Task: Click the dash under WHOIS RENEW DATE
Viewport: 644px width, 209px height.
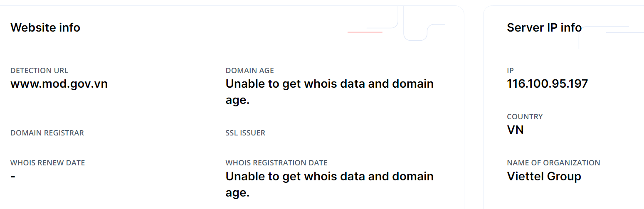Action: coord(13,176)
